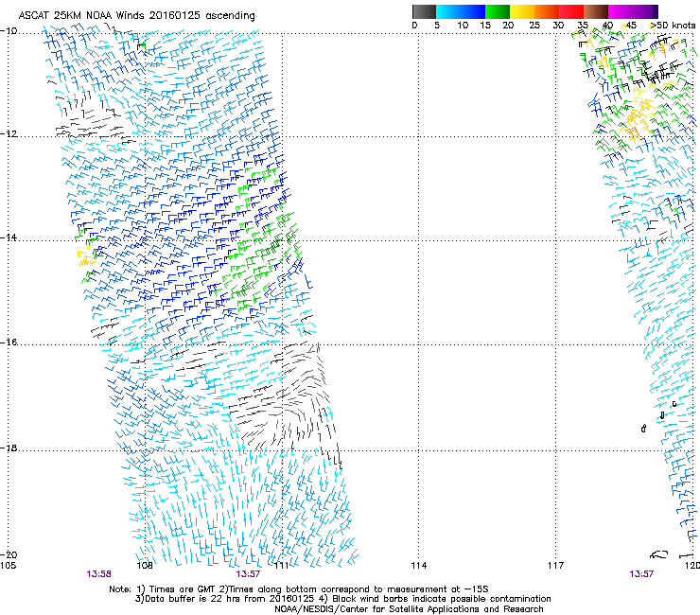Click the longitude label '117'

tap(555, 566)
